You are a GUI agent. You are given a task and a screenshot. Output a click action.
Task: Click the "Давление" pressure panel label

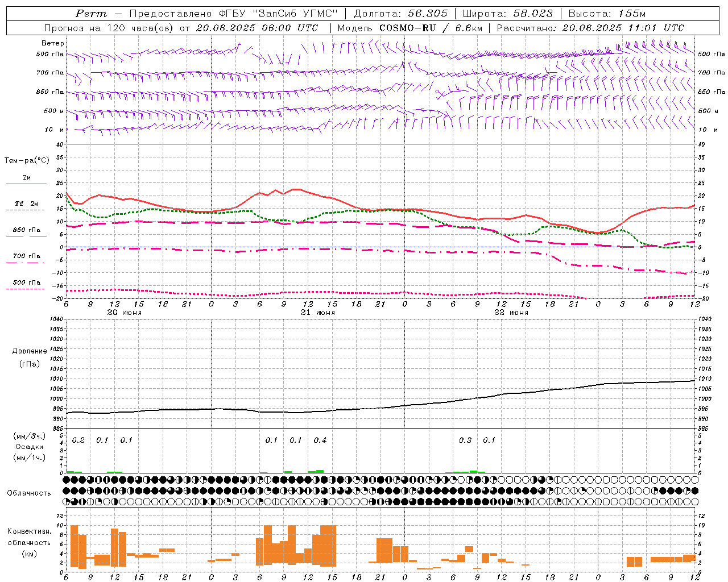click(29, 351)
